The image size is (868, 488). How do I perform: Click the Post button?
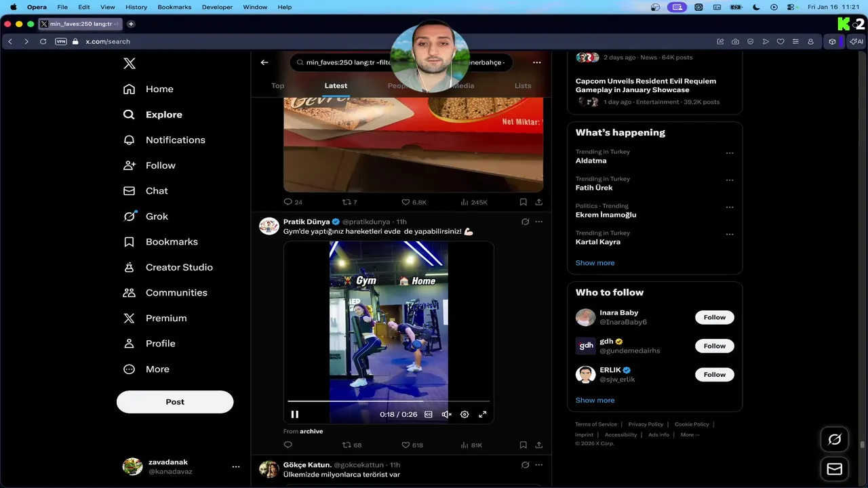(x=175, y=402)
